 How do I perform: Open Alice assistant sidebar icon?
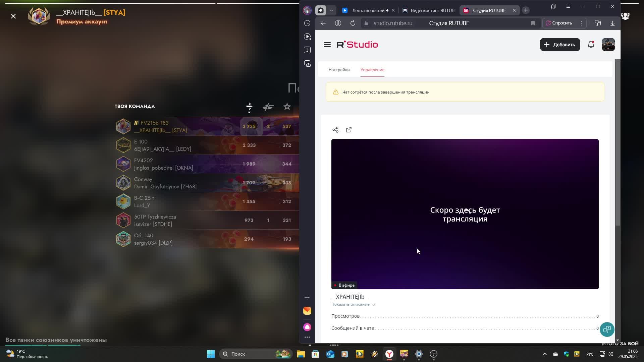tap(307, 327)
